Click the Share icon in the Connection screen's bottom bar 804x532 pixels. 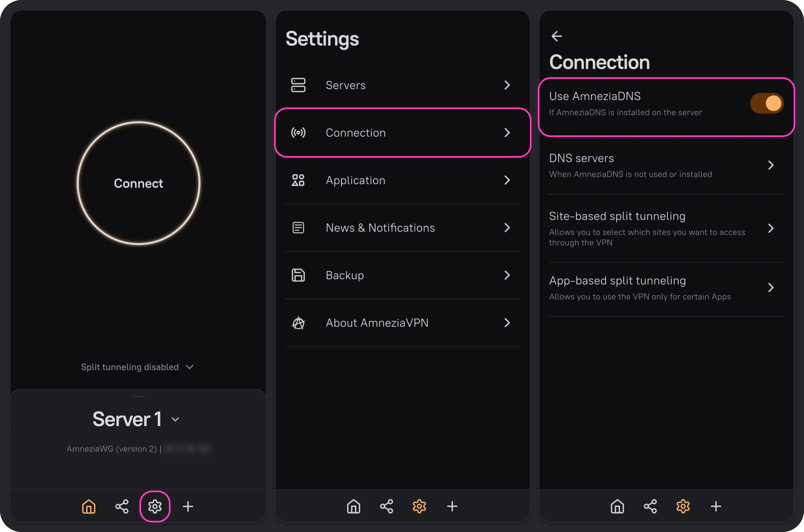point(650,507)
